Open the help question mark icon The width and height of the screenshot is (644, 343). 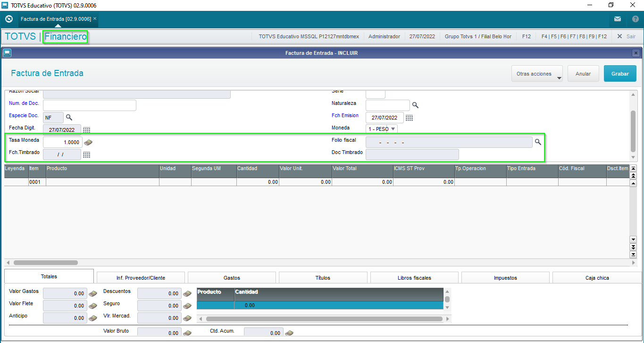(x=635, y=19)
